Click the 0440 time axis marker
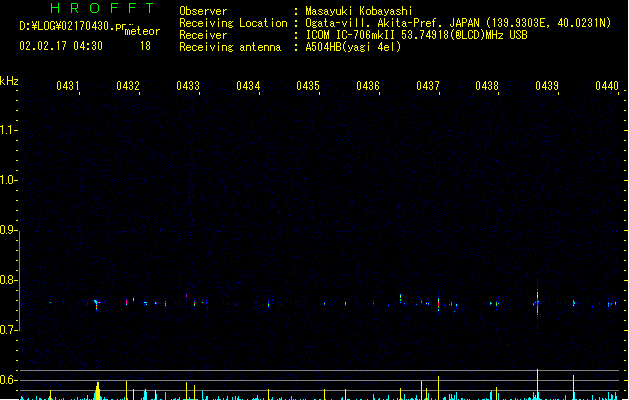Viewport: 629px width, 400px height. point(607,86)
